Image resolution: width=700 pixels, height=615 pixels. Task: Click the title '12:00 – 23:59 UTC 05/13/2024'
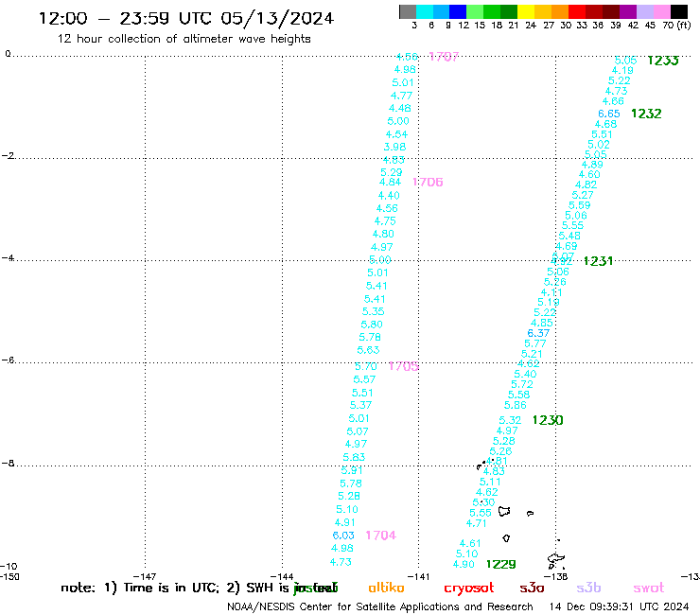tap(186, 18)
